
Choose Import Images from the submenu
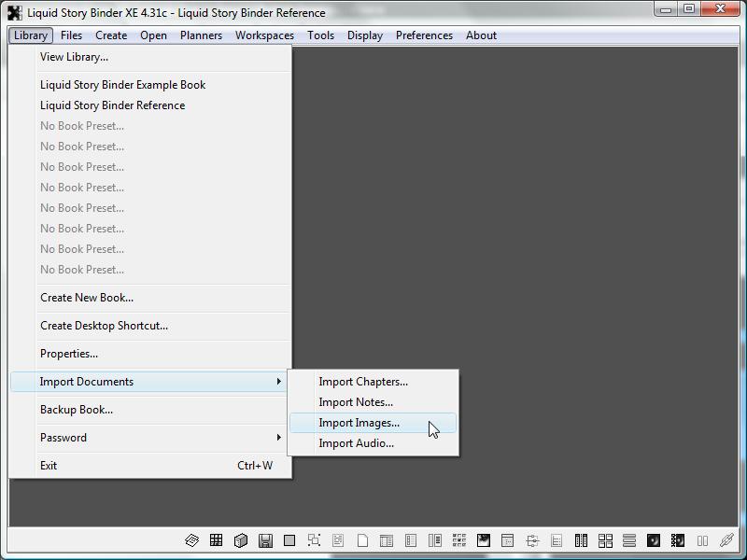click(359, 423)
